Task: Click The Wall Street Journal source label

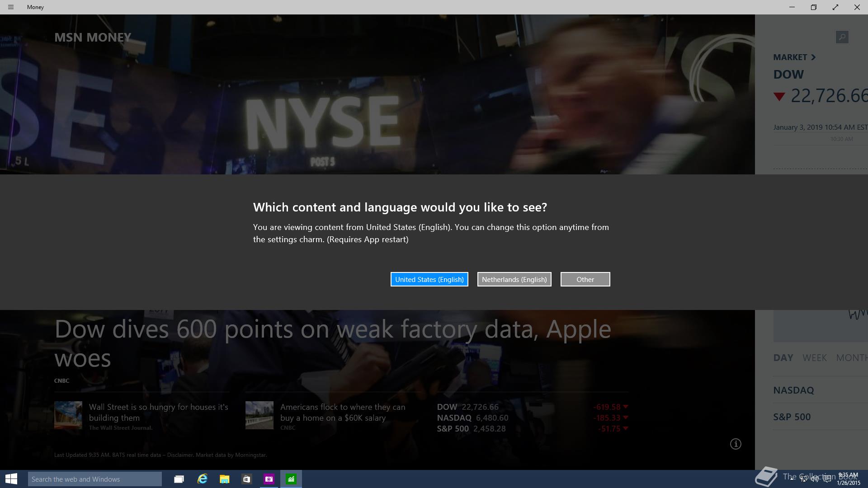Action: (121, 427)
